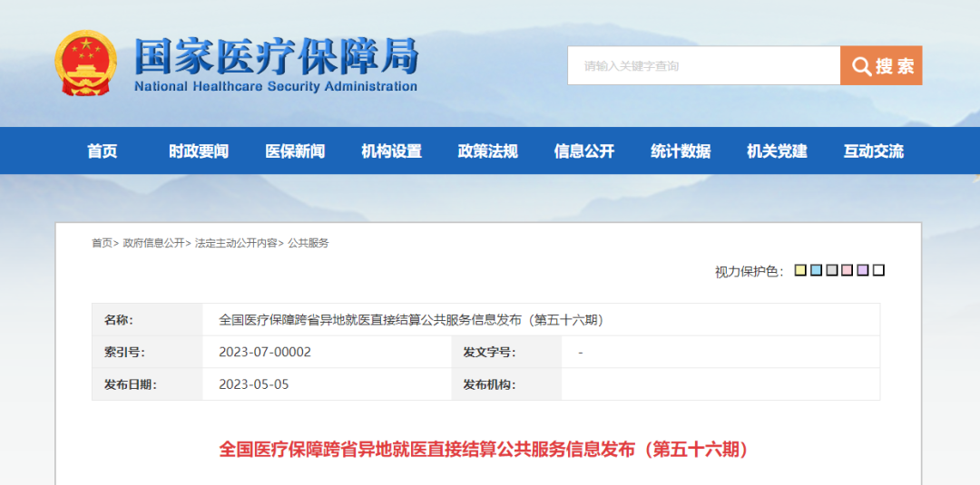This screenshot has height=485, width=980.
Task: Click the 发文字号 label cell
Action: [x=506, y=352]
